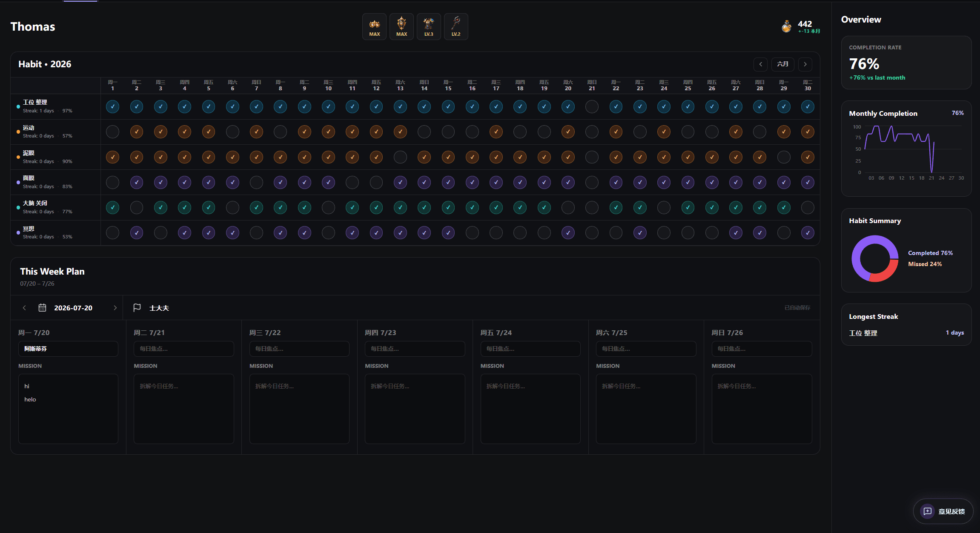
Task: Click the 意见反馈 feedback button
Action: coord(943,511)
